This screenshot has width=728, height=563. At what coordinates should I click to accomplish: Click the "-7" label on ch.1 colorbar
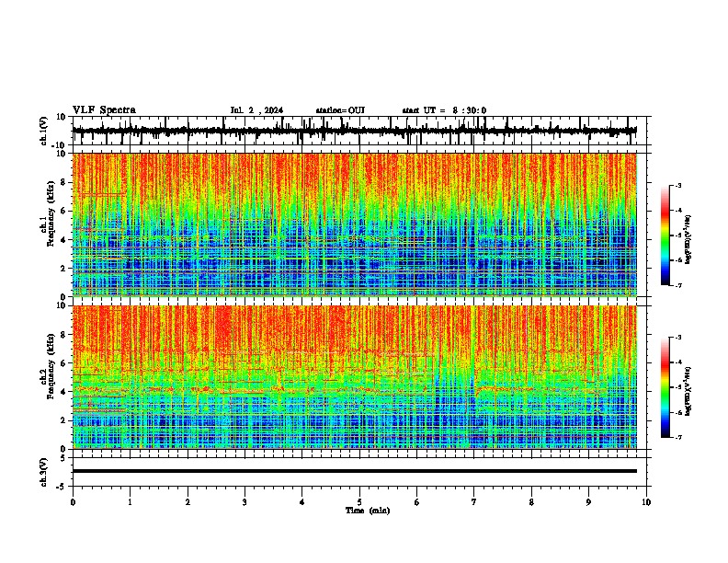tap(677, 285)
